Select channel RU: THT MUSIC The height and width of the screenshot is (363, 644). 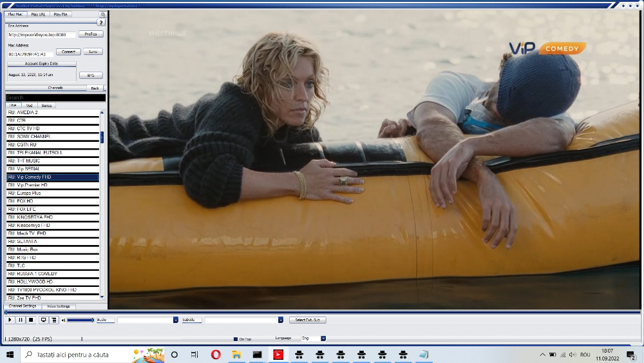coord(53,161)
